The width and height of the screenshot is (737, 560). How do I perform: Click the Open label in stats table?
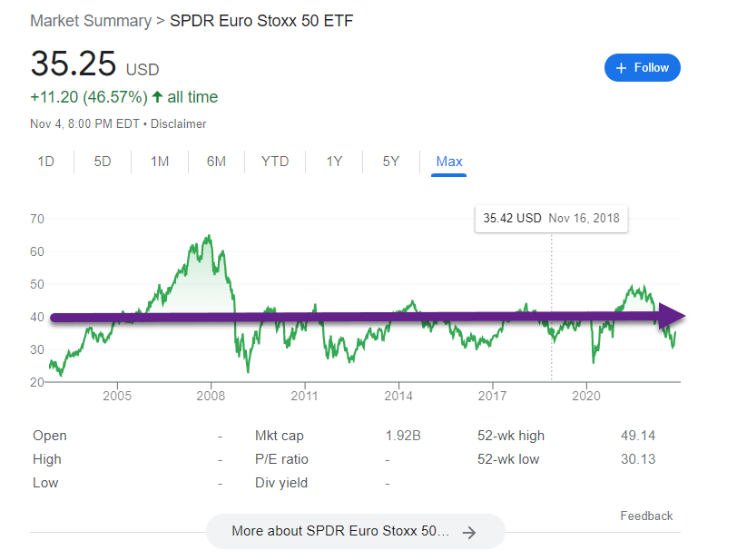50,436
